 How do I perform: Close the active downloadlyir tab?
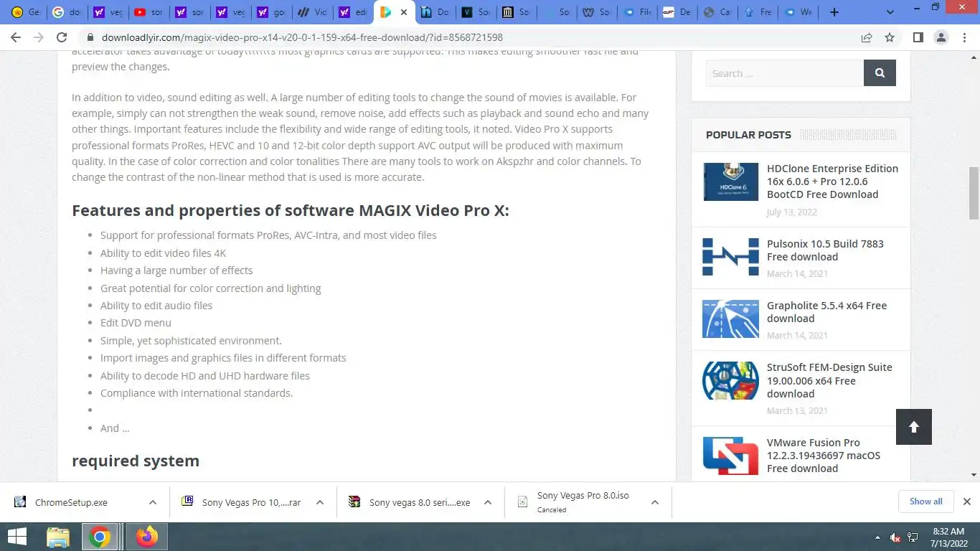point(404,12)
